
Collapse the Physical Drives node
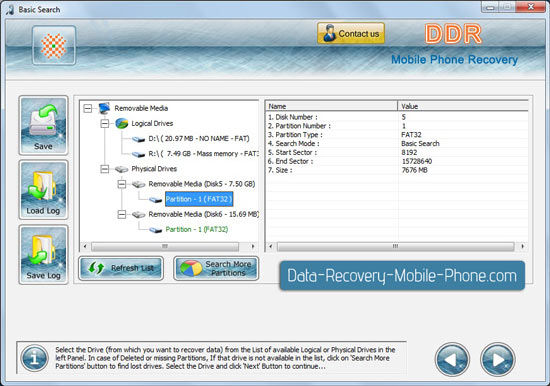click(x=105, y=169)
